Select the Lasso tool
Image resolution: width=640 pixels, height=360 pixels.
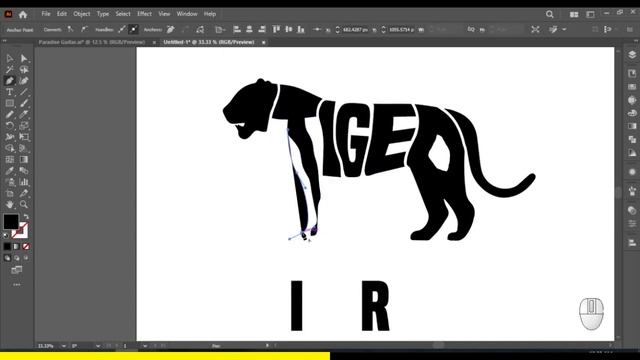pyautogui.click(x=24, y=69)
